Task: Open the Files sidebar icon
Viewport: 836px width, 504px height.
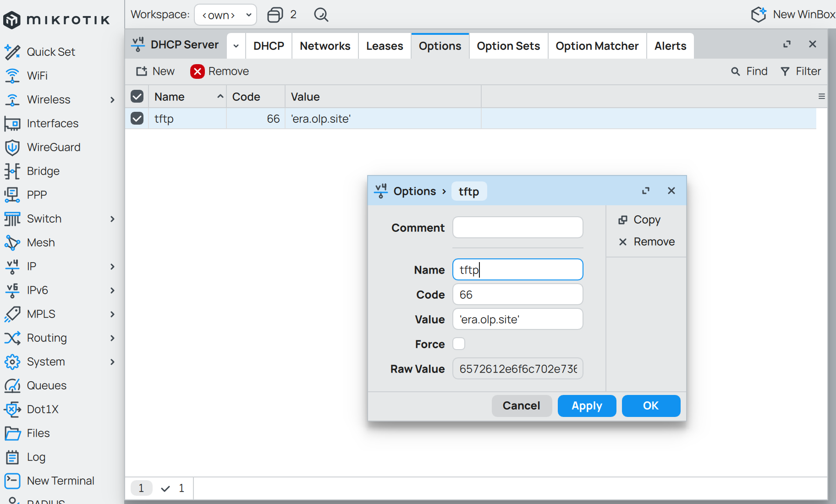Action: click(x=12, y=433)
